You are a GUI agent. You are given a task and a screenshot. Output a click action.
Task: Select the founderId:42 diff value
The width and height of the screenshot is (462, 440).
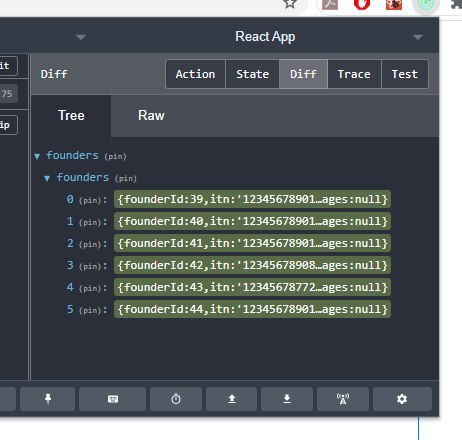point(252,265)
